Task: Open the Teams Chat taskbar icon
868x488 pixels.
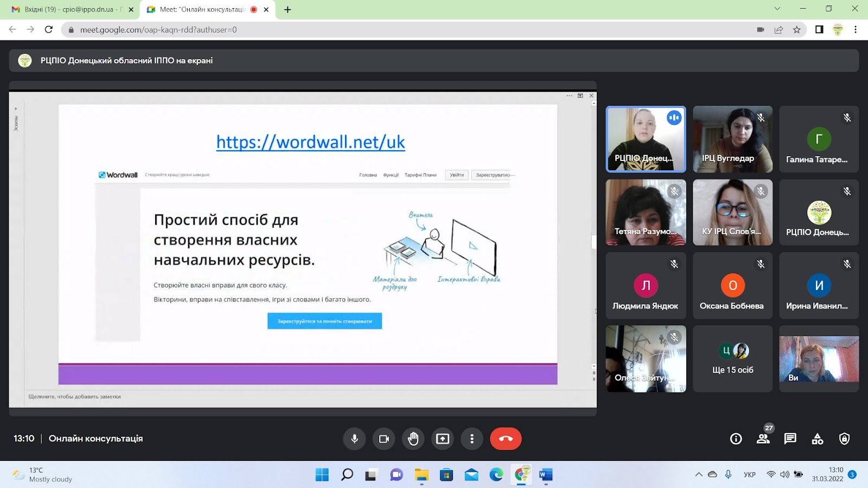Action: (397, 475)
